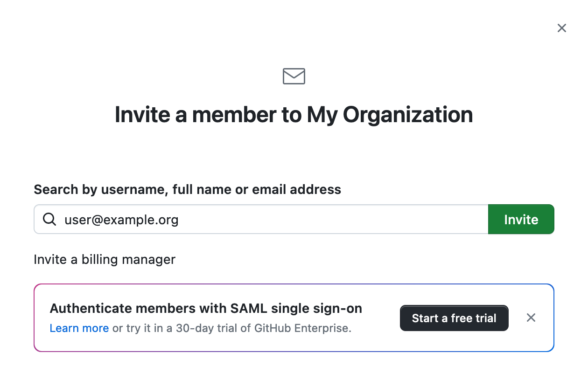Dismiss the SAML single sign-on banner
588x387 pixels.
click(x=531, y=318)
